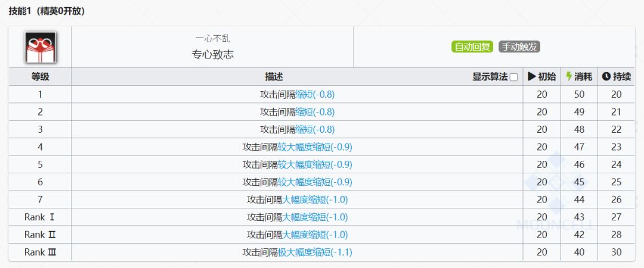
Task: Click Rank Ⅱ description 大幅度缩短(-1.0)
Action: (x=315, y=235)
